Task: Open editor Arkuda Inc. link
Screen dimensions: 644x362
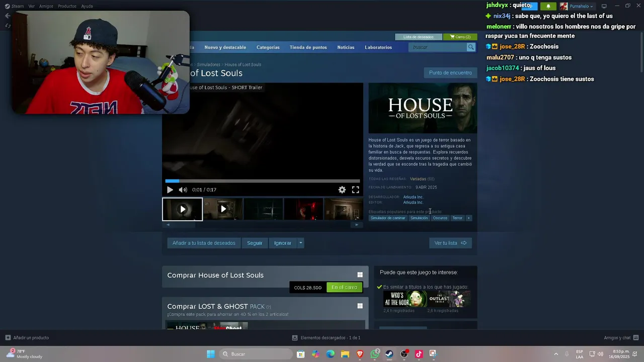Action: pos(413,203)
